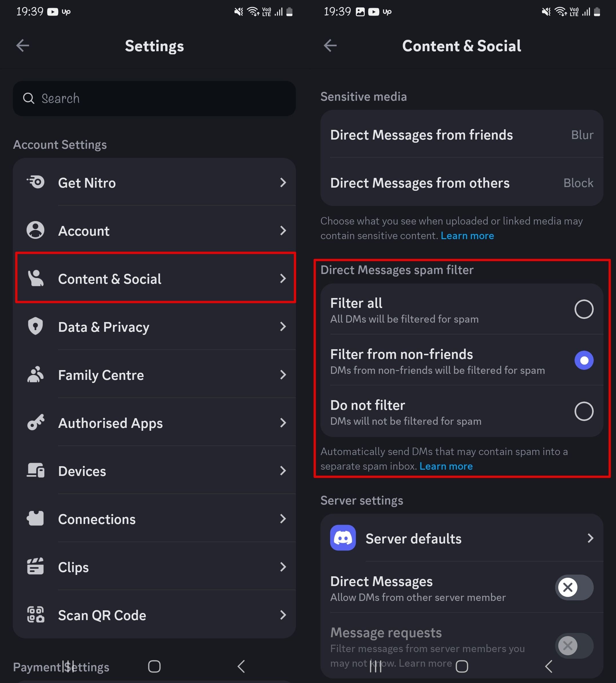Open Account via the person icon
The width and height of the screenshot is (616, 683).
[x=35, y=230]
